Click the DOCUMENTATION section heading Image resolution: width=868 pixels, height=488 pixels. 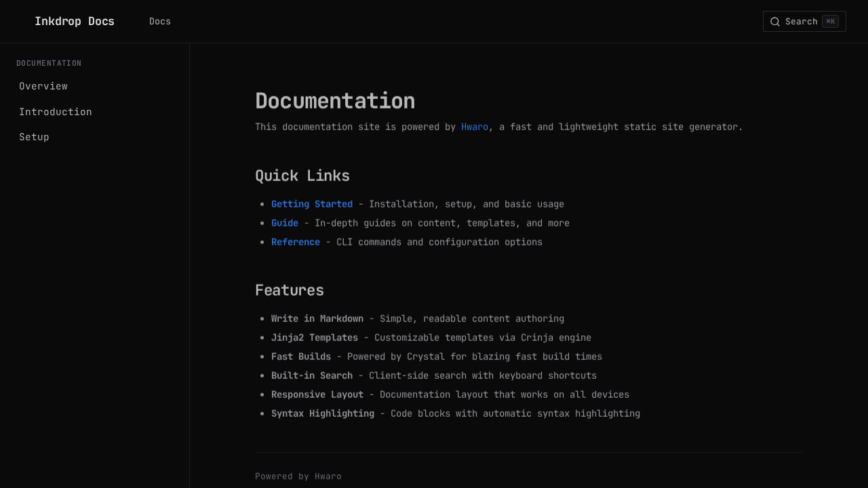[48, 63]
